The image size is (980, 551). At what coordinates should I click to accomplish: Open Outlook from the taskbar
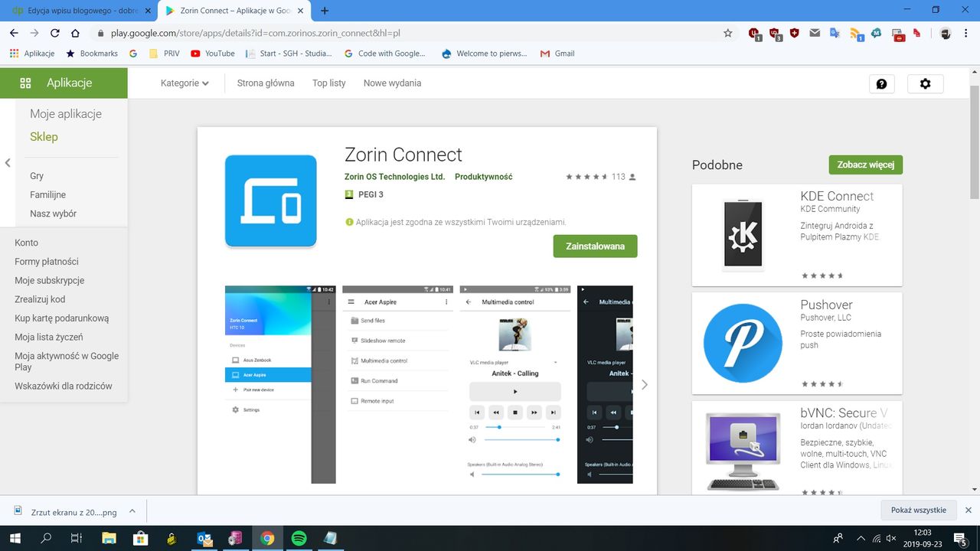coord(204,538)
